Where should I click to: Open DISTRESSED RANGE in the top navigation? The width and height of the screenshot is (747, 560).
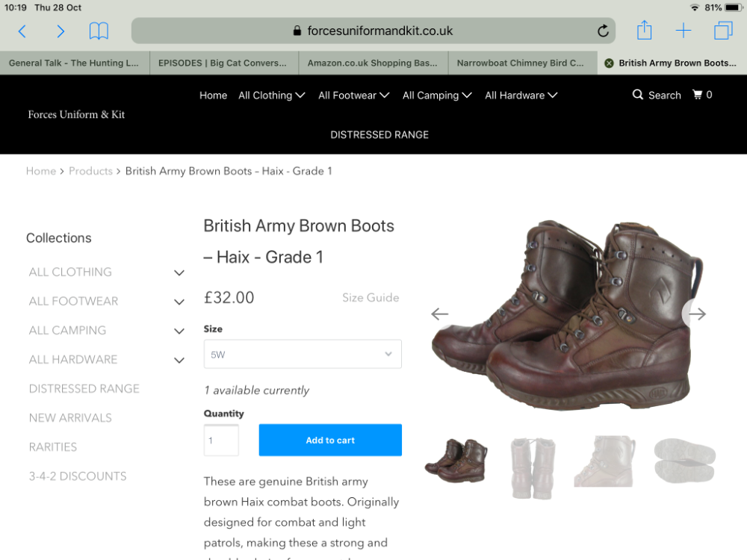tap(379, 134)
